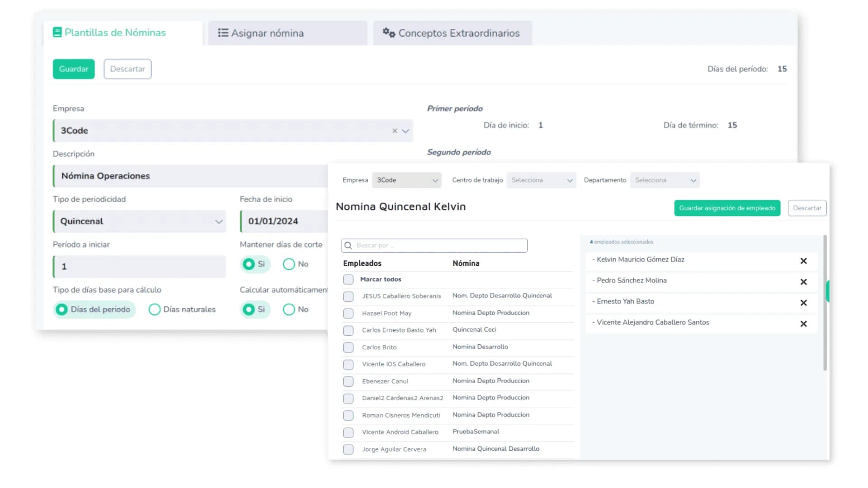Select Días naturales radio option
This screenshot has height=488, width=868.
pyautogui.click(x=155, y=310)
